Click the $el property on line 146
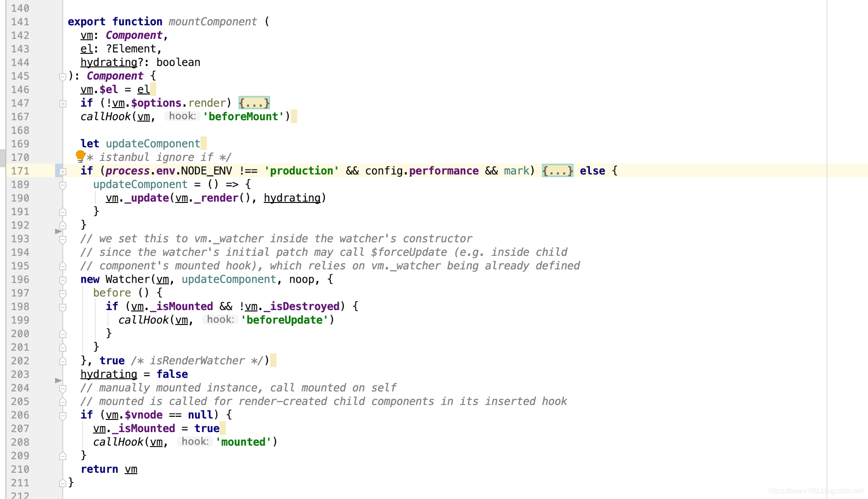The height and width of the screenshot is (499, 868). coord(108,89)
